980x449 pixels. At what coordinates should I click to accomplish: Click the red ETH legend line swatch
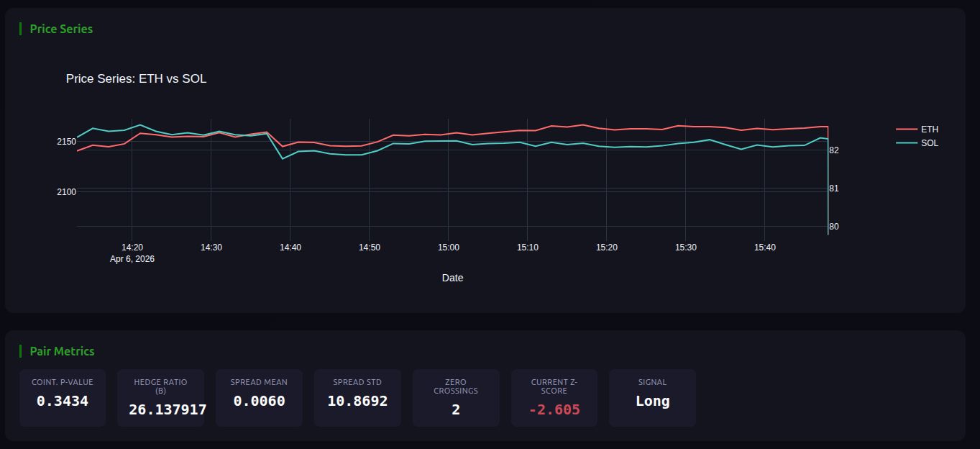(906, 130)
